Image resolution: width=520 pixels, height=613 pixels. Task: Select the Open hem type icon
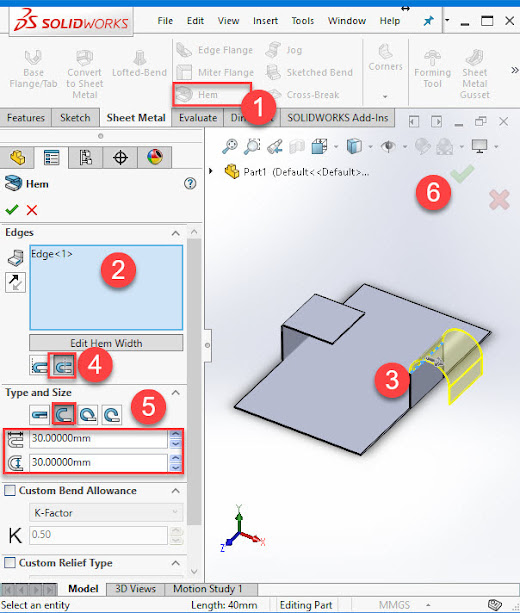pyautogui.click(x=63, y=414)
